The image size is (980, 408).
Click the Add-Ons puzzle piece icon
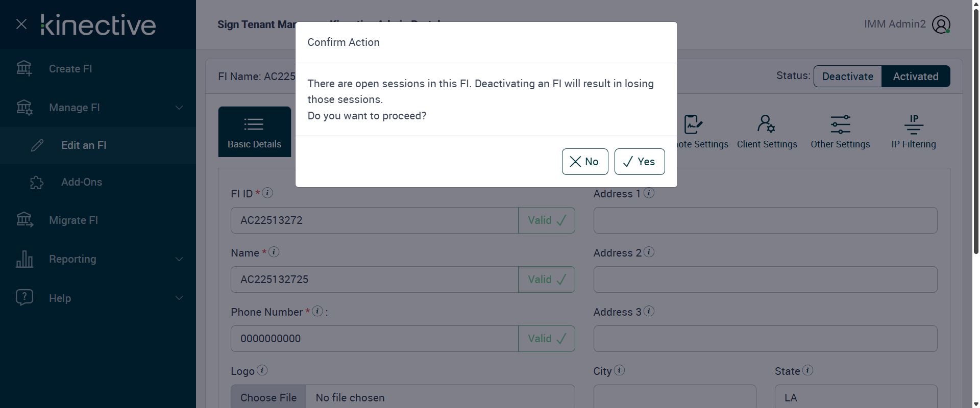(37, 182)
